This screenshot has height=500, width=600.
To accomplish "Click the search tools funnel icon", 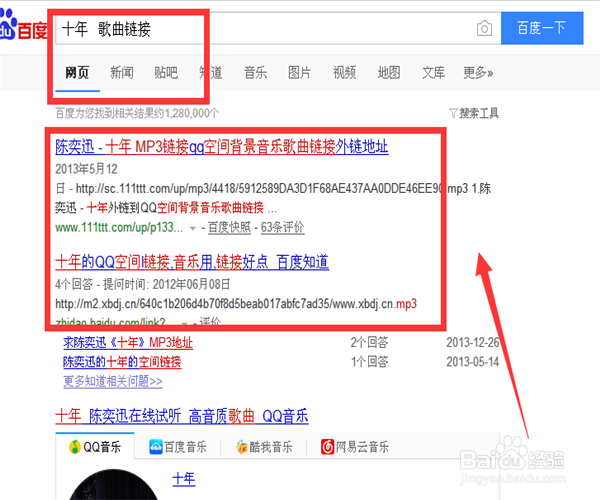I will click(x=453, y=113).
